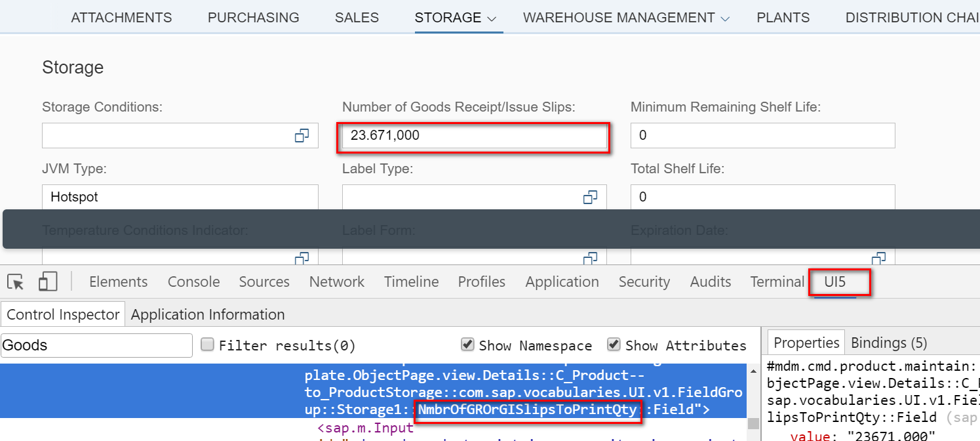Switch to the Console devtools tab
980x441 pixels.
pyautogui.click(x=193, y=282)
